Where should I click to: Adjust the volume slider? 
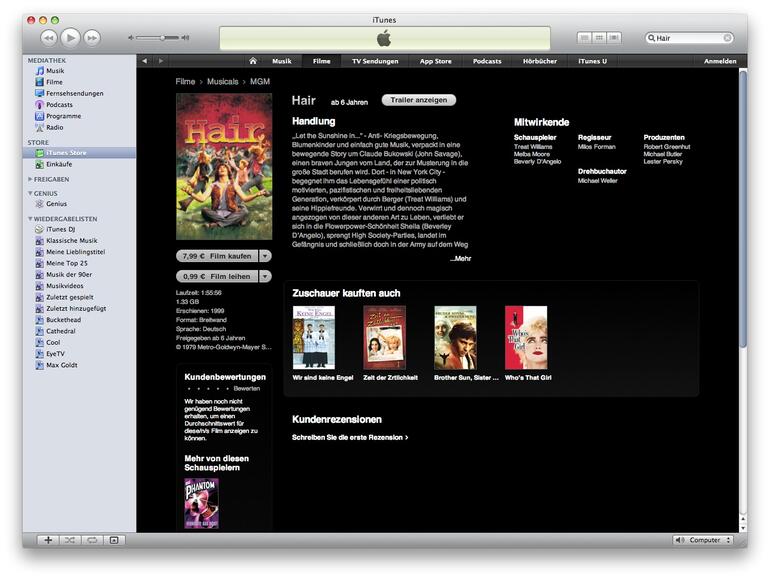[x=158, y=37]
